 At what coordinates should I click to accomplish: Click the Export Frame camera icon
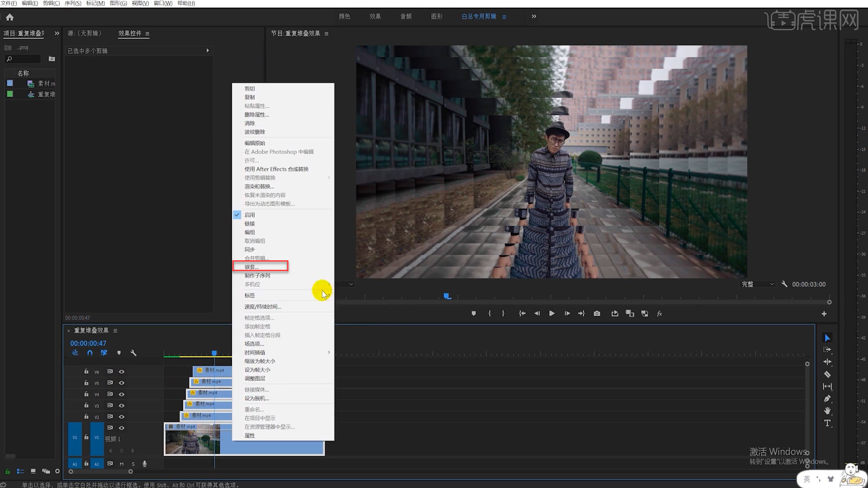point(597,314)
